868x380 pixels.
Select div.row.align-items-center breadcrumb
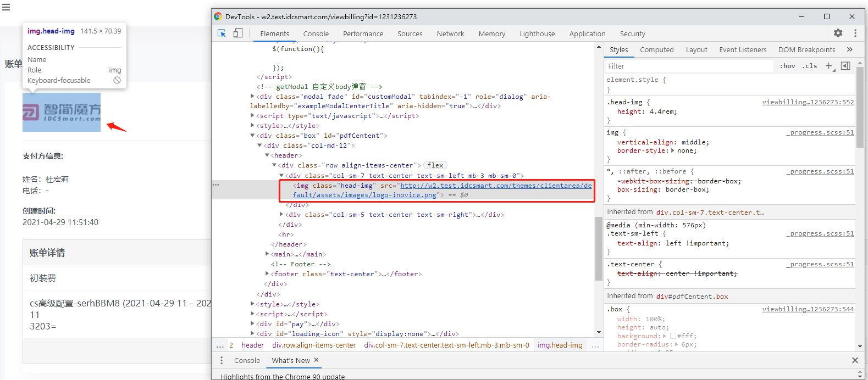pyautogui.click(x=314, y=345)
